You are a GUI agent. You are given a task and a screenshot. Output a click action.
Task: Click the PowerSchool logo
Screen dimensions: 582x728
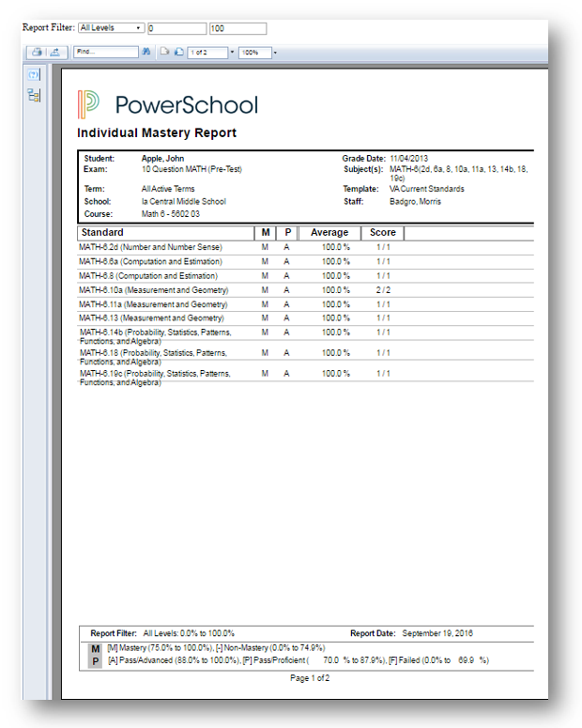167,104
